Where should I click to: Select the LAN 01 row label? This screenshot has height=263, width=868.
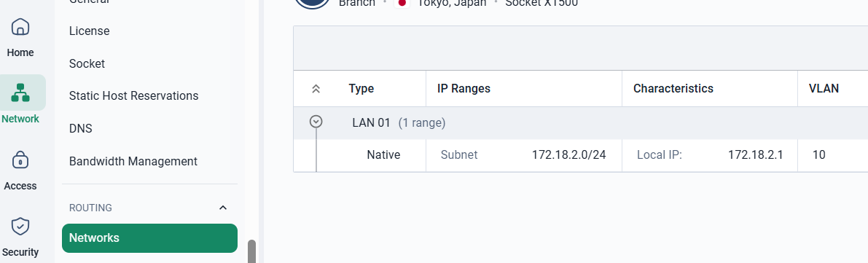[x=372, y=123]
